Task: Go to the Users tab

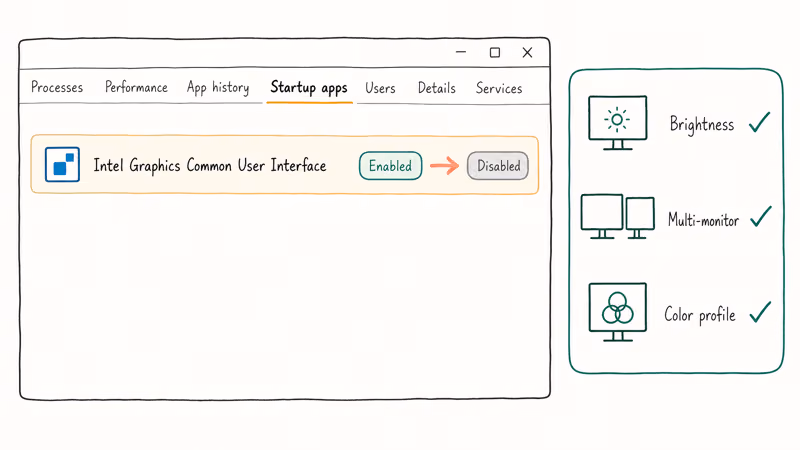Action: pyautogui.click(x=380, y=88)
